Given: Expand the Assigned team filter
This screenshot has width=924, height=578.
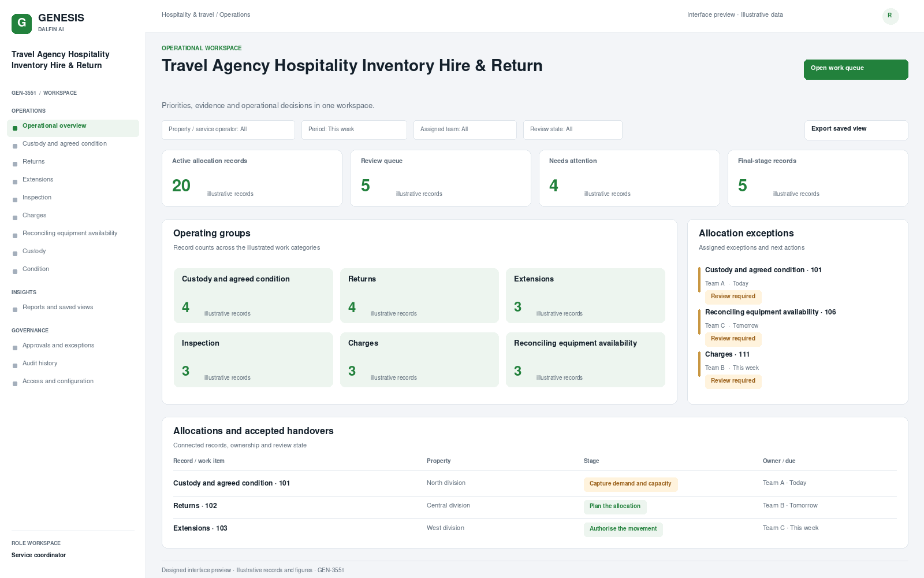Looking at the screenshot, I should tap(465, 130).
